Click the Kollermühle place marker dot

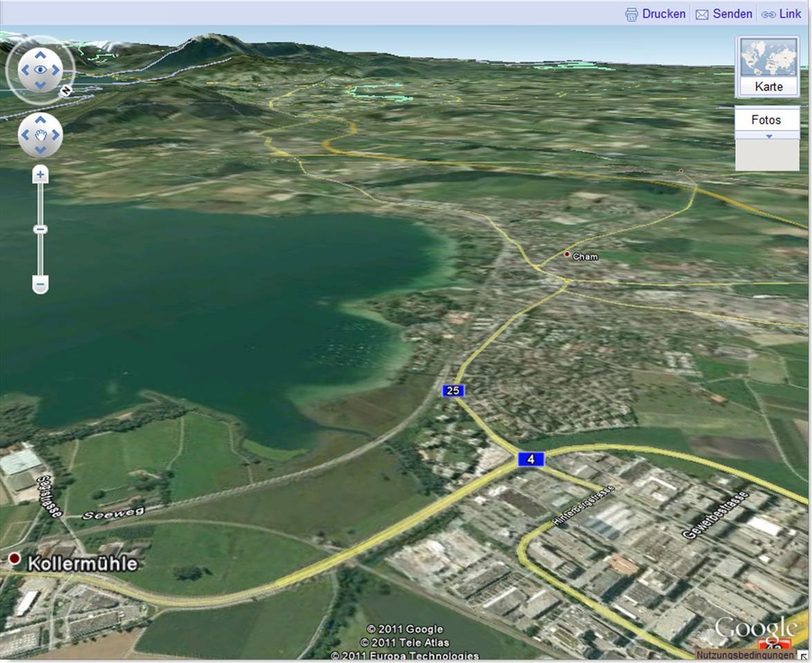click(x=15, y=559)
